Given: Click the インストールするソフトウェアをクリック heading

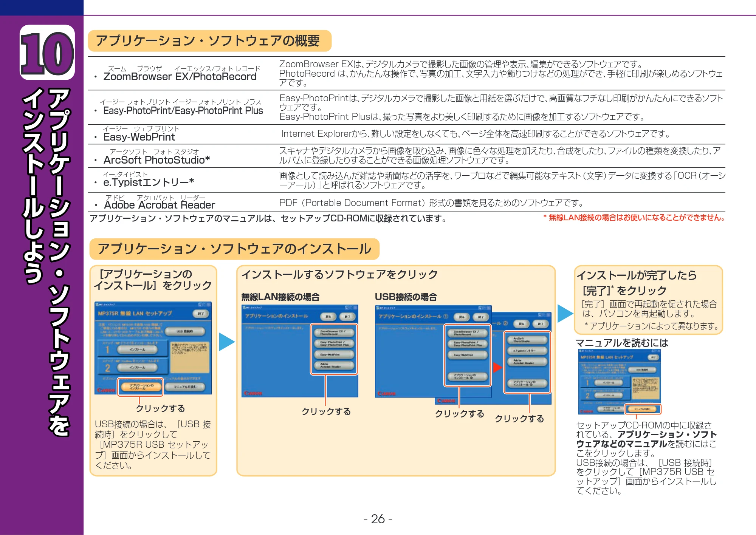Looking at the screenshot, I should (339, 274).
